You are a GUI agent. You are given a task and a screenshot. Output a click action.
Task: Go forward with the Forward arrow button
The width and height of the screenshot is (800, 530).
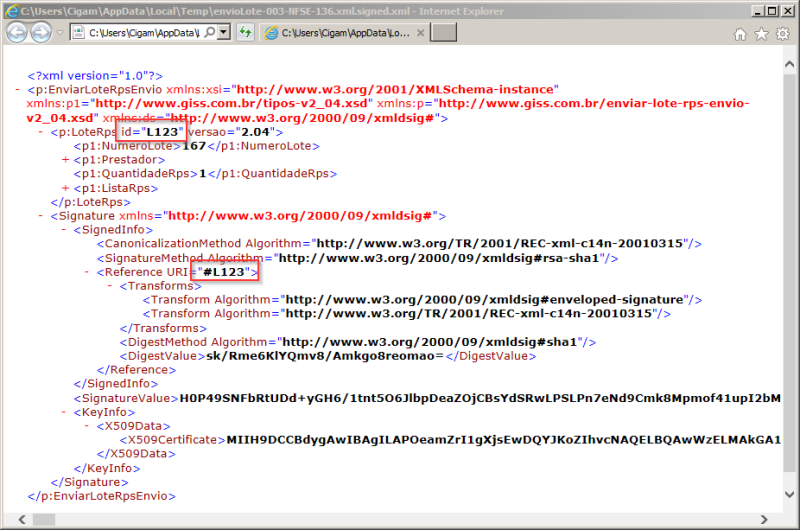(41, 33)
